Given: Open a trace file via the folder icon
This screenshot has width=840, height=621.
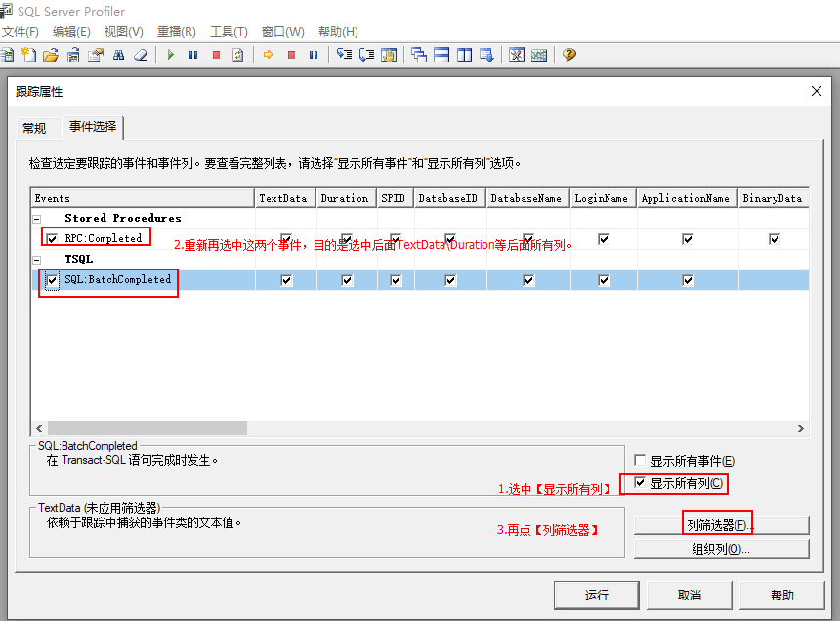Looking at the screenshot, I should click(51, 55).
